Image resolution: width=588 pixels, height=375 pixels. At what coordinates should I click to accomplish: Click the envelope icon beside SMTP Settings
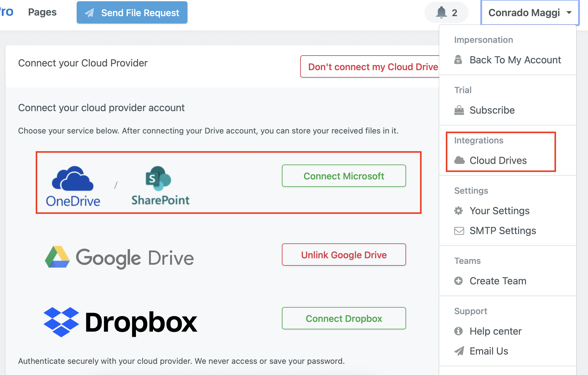coord(459,231)
